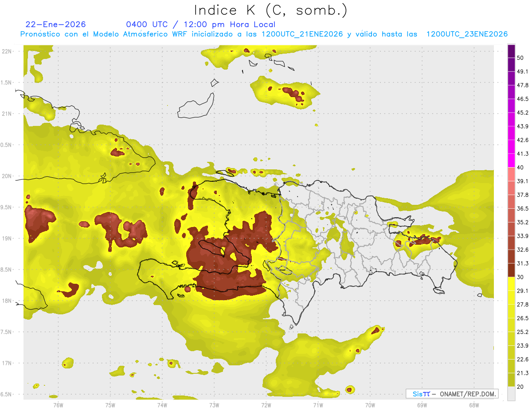Click the '45.2' color scale value
This screenshot has height=411, width=532.
click(523, 113)
